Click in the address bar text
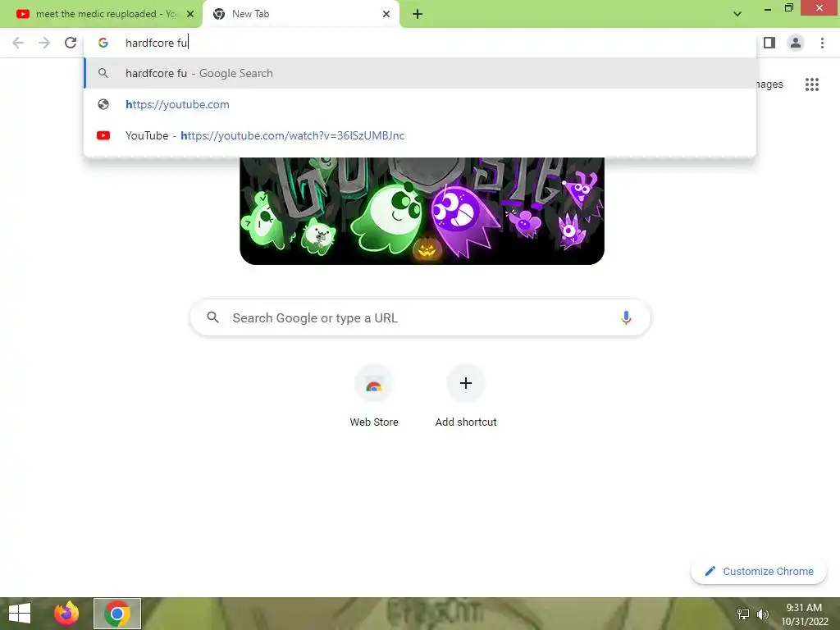Viewport: 840px width, 630px height. point(156,43)
